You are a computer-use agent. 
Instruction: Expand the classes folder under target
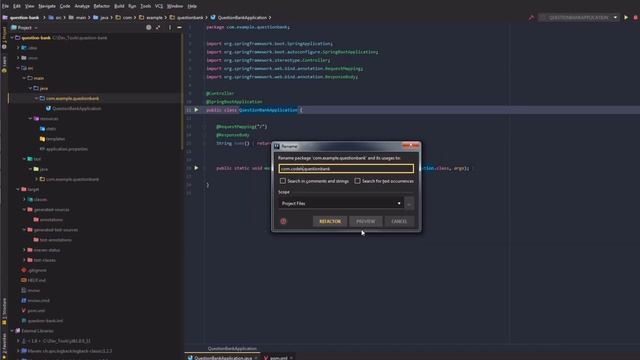click(x=24, y=199)
